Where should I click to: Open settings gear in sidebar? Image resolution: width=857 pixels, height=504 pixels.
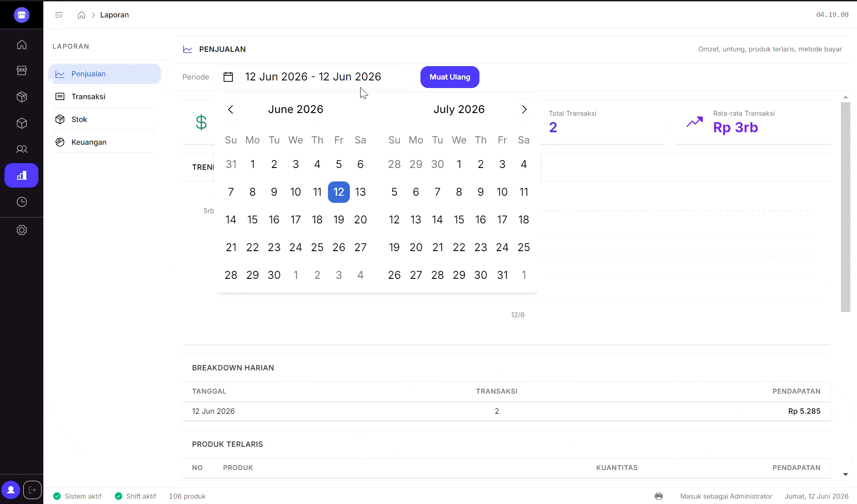[21, 230]
